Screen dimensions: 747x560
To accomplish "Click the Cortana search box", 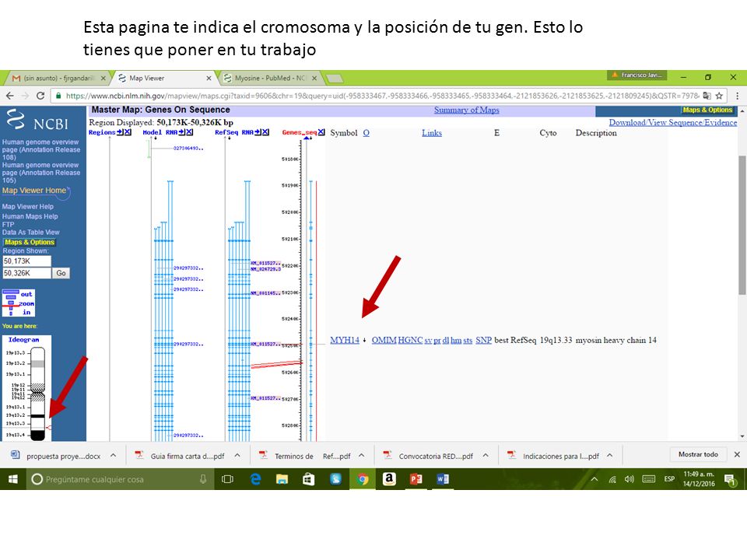I will pos(120,479).
